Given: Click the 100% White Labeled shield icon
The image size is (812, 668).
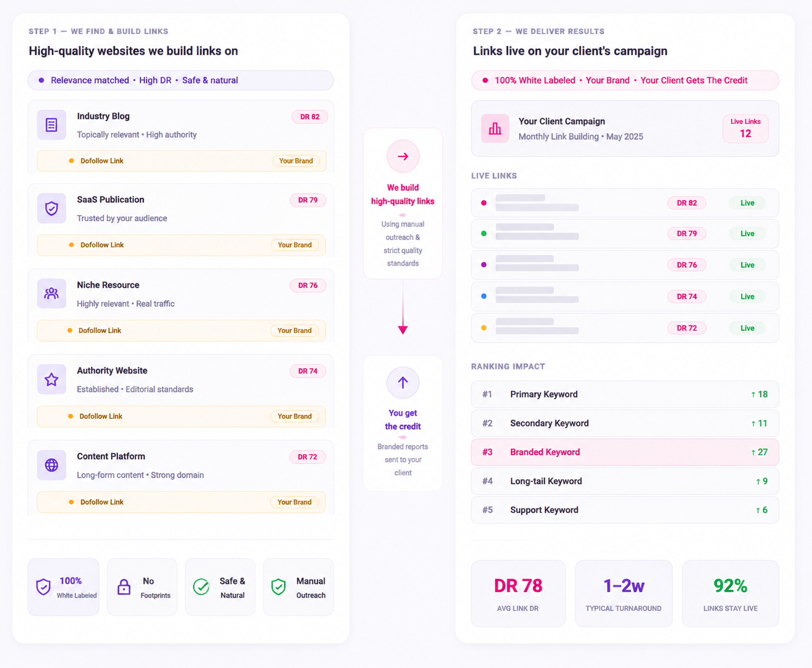Looking at the screenshot, I should 43,587.
